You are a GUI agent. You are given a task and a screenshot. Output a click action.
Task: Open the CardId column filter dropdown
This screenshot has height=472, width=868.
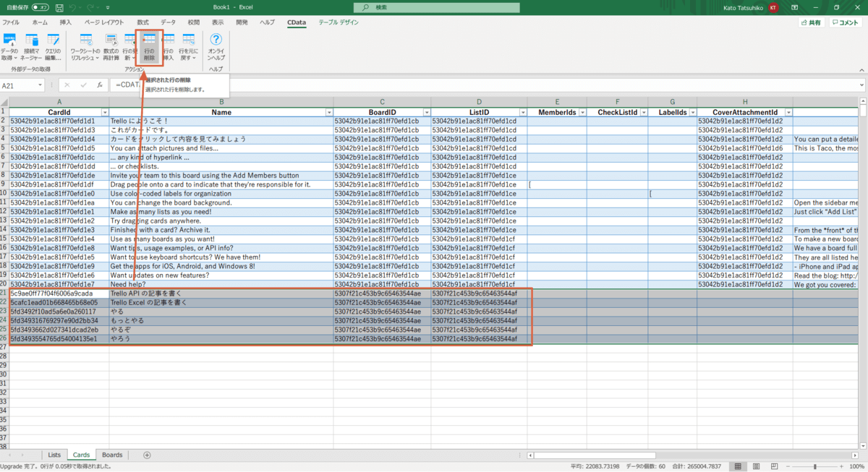pos(104,113)
